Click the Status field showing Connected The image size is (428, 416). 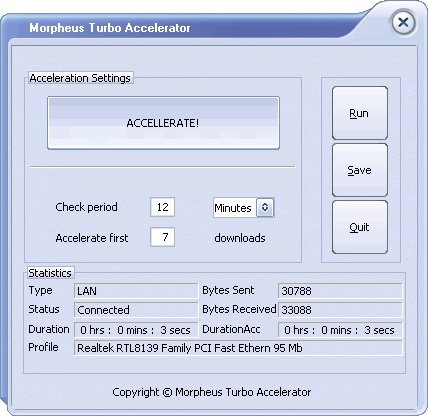click(x=136, y=310)
